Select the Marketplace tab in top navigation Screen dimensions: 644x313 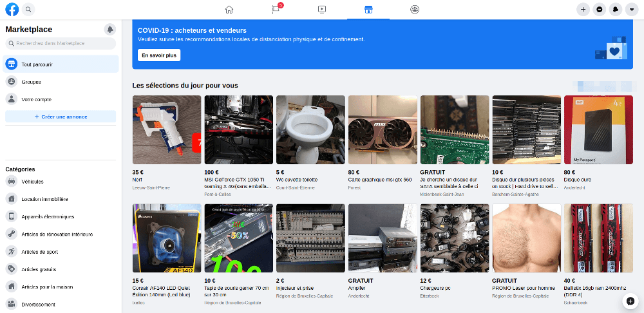point(368,10)
